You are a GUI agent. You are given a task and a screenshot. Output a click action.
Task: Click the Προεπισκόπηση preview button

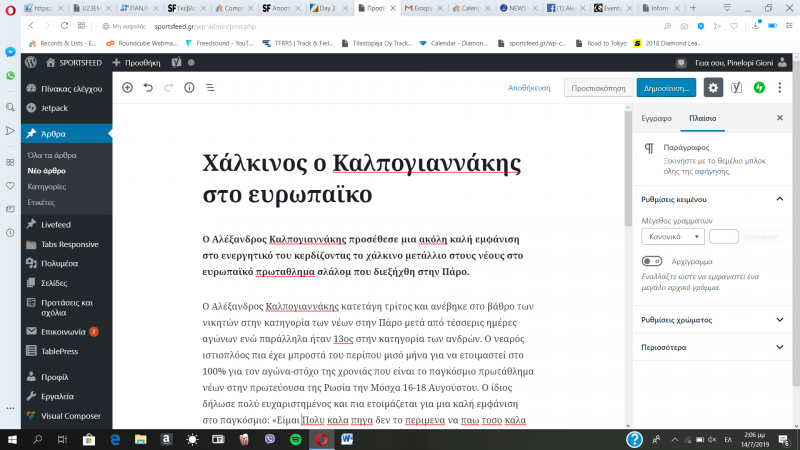596,88
